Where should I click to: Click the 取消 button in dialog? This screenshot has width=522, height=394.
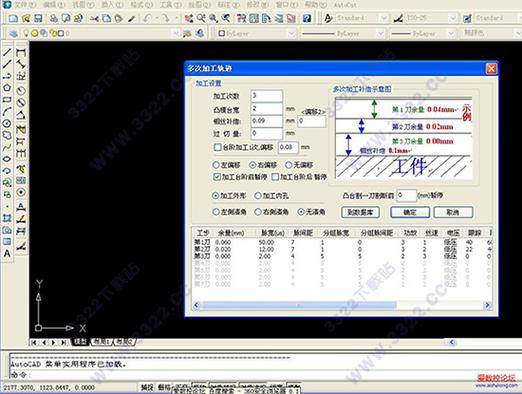(x=453, y=212)
